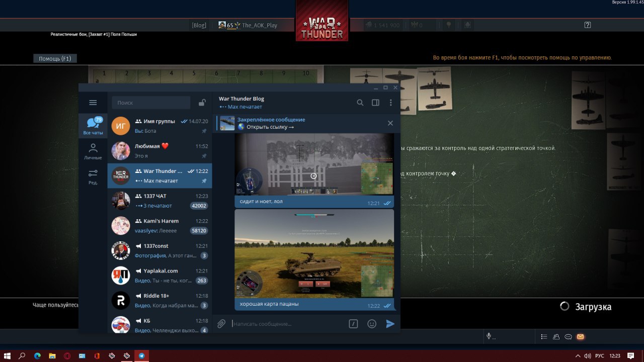Switch to the 'Личные' chat folder
The image size is (644, 362).
pyautogui.click(x=93, y=151)
